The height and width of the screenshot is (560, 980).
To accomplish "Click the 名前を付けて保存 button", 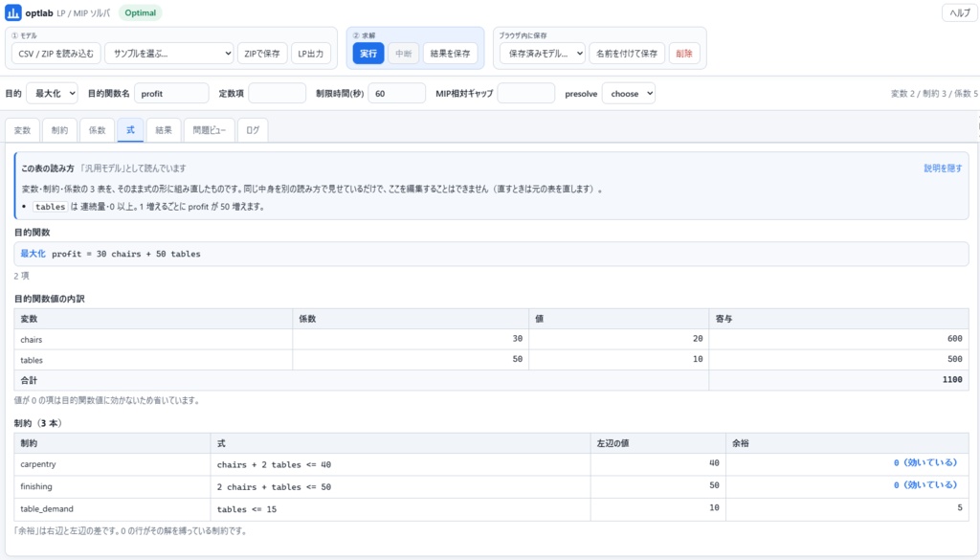I will pyautogui.click(x=626, y=54).
